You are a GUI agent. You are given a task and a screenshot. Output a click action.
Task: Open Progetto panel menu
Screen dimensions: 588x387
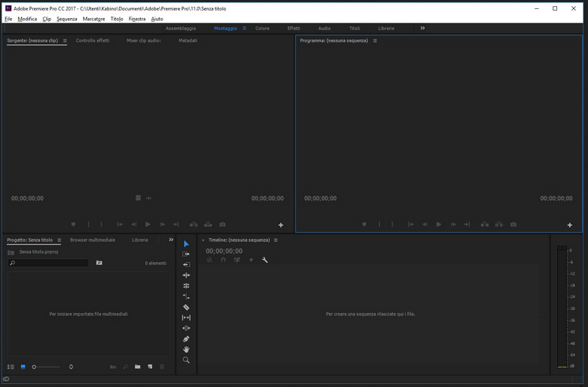click(60, 240)
